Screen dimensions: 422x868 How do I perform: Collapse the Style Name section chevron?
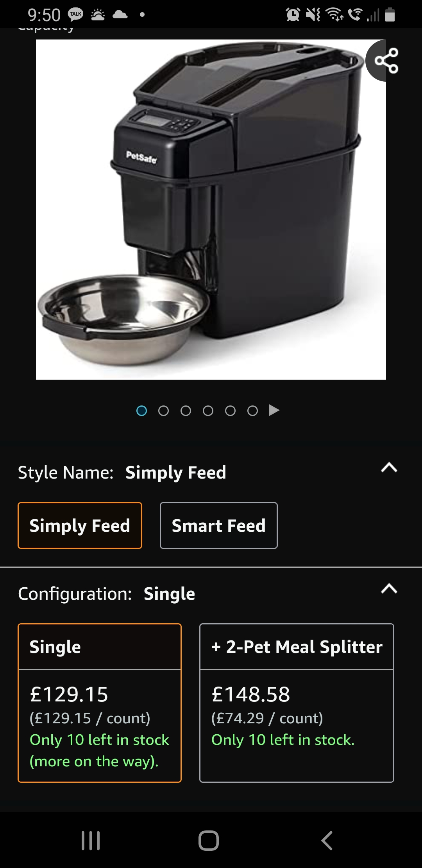coord(389,468)
